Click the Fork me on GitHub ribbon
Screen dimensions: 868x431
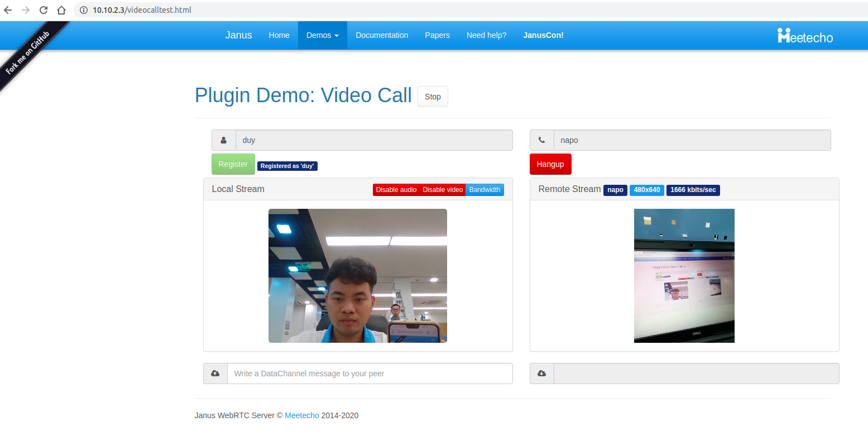click(x=28, y=52)
